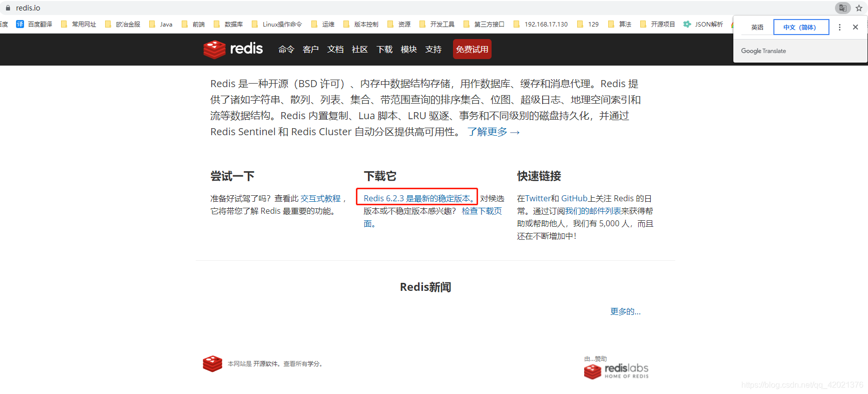Screen dimensions: 868x394
Task: Click the 快速链接 heading
Action: click(539, 176)
